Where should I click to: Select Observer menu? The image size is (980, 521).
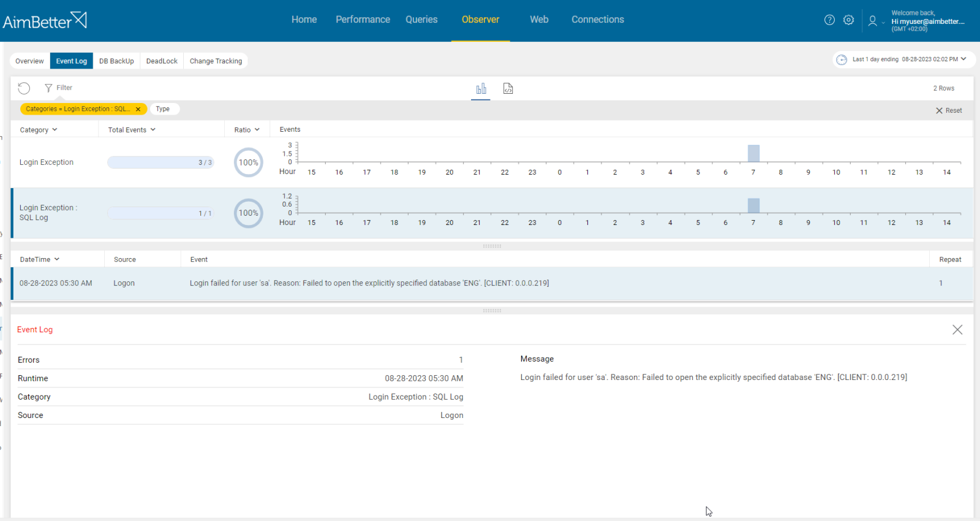point(480,20)
